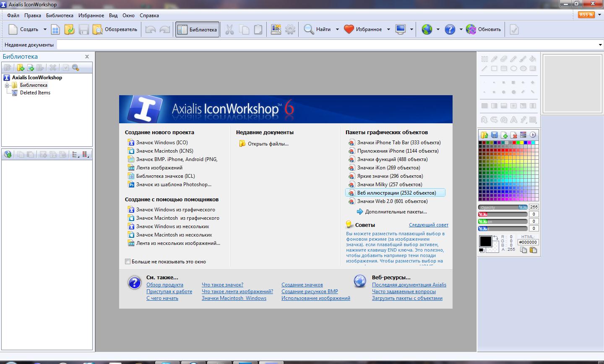Click Что такое значок? link
604x364 pixels.
coord(222,285)
